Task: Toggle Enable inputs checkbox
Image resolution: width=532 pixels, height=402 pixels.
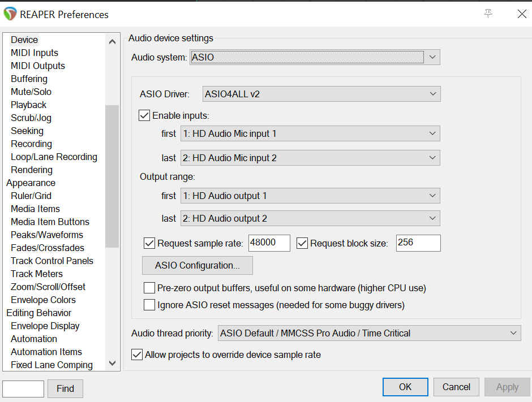Action: pos(144,115)
